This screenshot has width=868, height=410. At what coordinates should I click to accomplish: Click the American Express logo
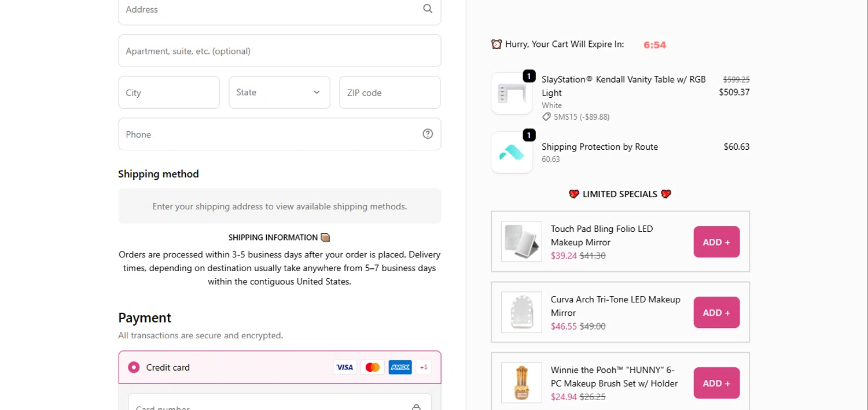click(x=400, y=367)
